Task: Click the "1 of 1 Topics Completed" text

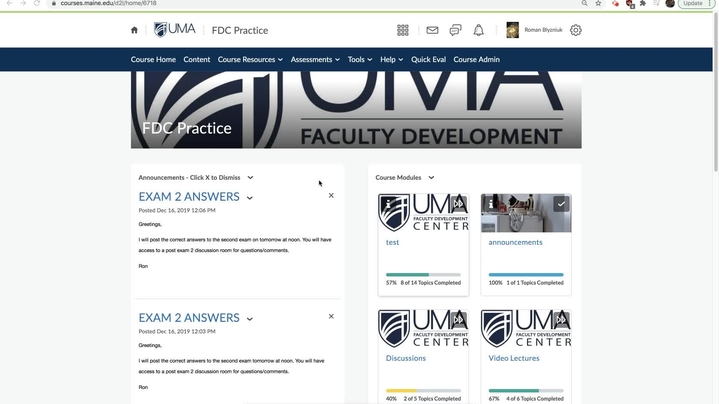Action: click(535, 283)
